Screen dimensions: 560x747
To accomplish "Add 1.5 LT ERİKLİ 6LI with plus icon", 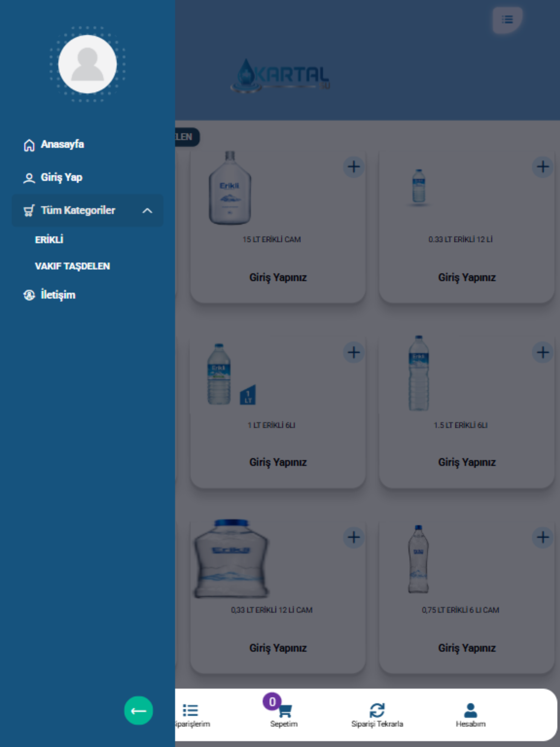I will [543, 352].
